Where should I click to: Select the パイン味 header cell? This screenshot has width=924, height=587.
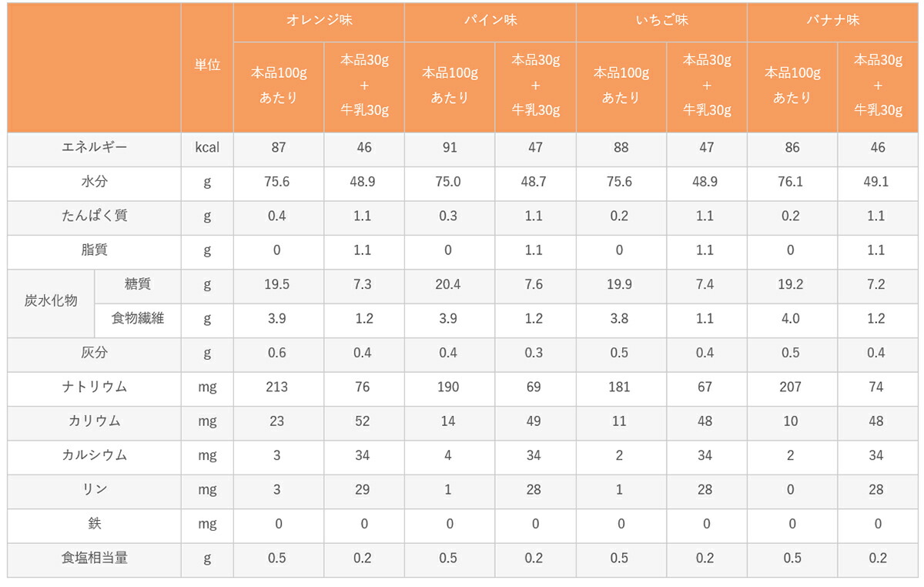(x=490, y=22)
